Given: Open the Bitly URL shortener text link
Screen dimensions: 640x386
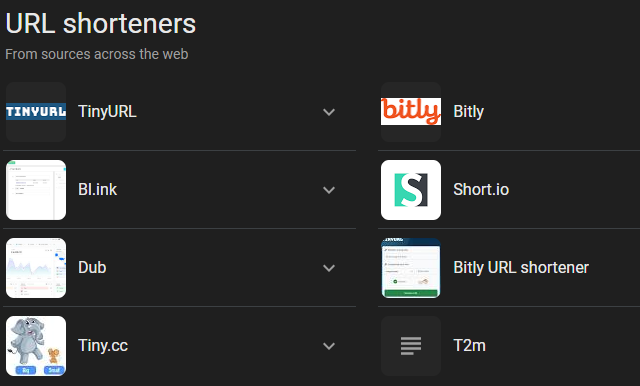Looking at the screenshot, I should pos(521,267).
